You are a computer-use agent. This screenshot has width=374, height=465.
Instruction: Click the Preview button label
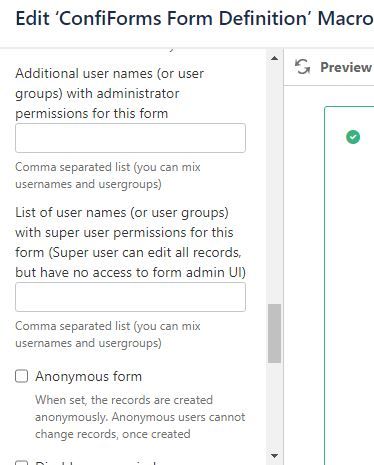point(346,67)
